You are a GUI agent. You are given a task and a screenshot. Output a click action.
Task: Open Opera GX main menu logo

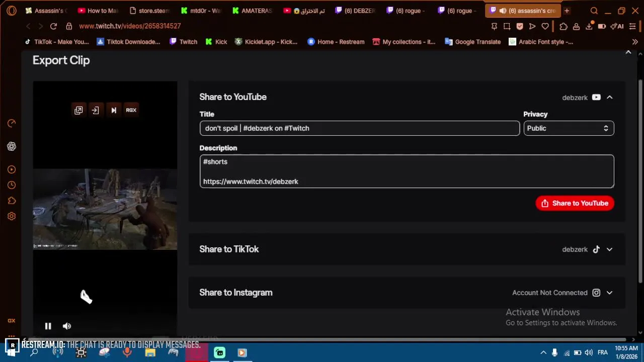[11, 11]
